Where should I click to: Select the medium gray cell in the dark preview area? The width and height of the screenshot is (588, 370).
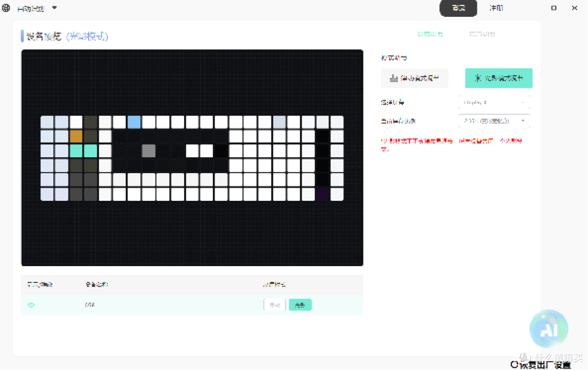tap(149, 151)
